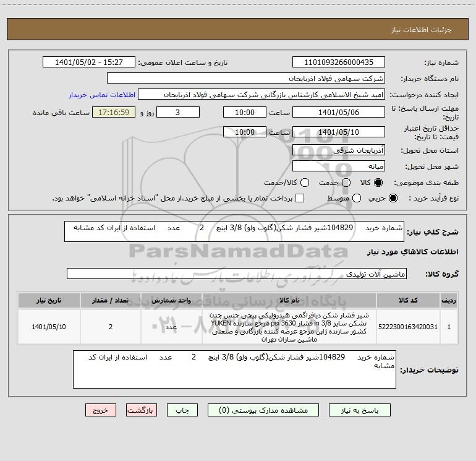The height and width of the screenshot is (461, 476).
Task: Click the request creator name field
Action: point(261,95)
